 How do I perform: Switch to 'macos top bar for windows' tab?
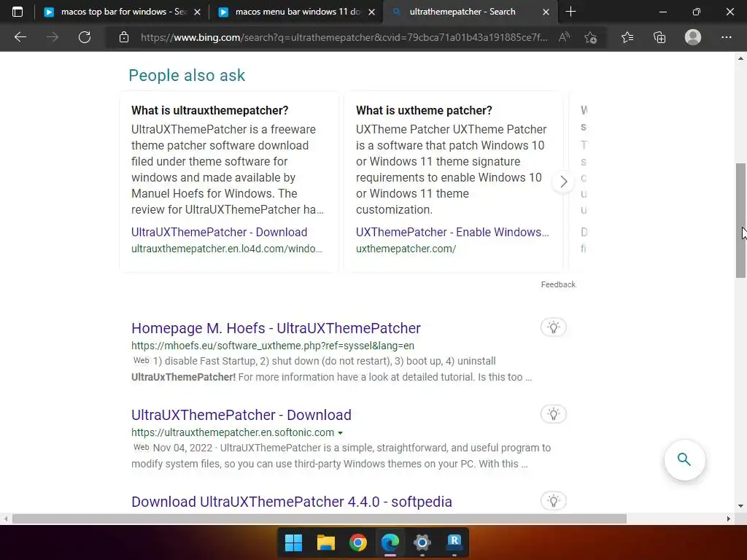point(122,12)
